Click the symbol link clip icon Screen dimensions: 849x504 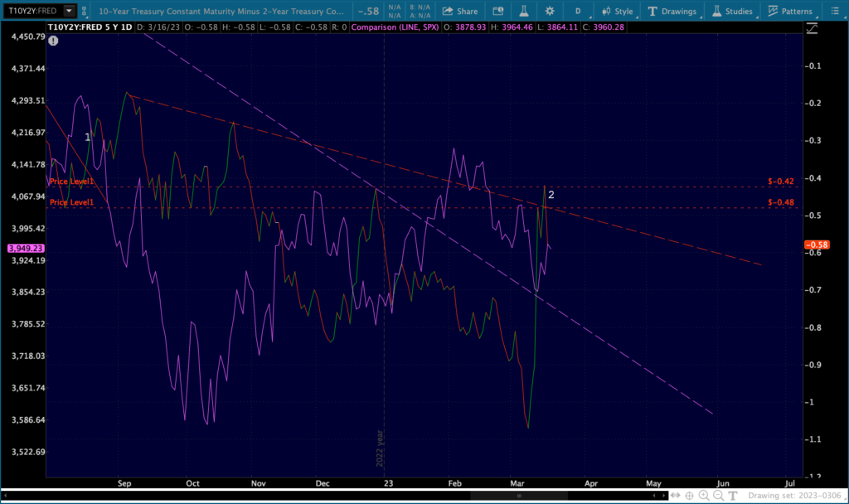pos(84,11)
